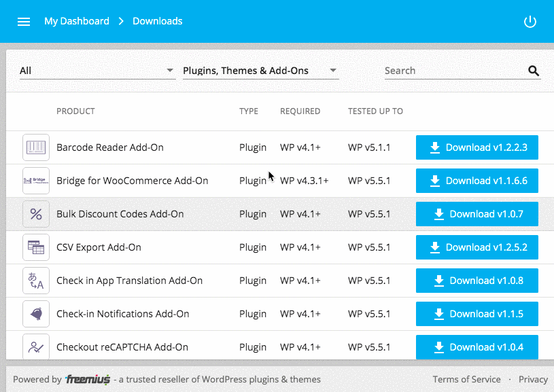The image size is (554, 392).
Task: Open the Privacy link in footer
Action: [533, 379]
